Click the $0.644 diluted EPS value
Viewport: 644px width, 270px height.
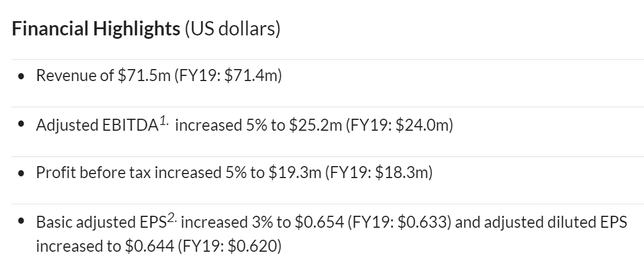149,246
